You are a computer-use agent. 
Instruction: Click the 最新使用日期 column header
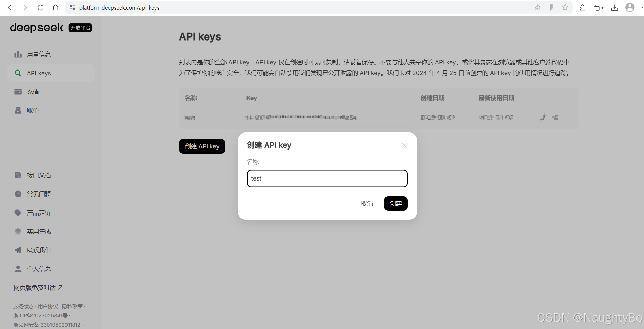pyautogui.click(x=496, y=98)
